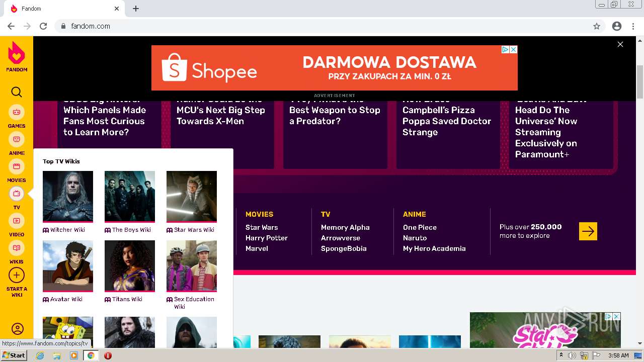Click the Titans Wiki text link
The height and width of the screenshot is (362, 644).
[x=127, y=299]
